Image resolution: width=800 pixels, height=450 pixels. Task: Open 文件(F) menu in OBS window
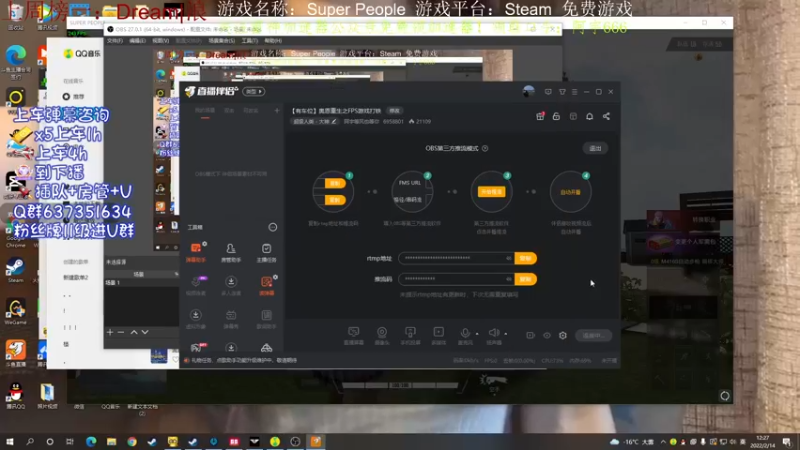click(115, 41)
